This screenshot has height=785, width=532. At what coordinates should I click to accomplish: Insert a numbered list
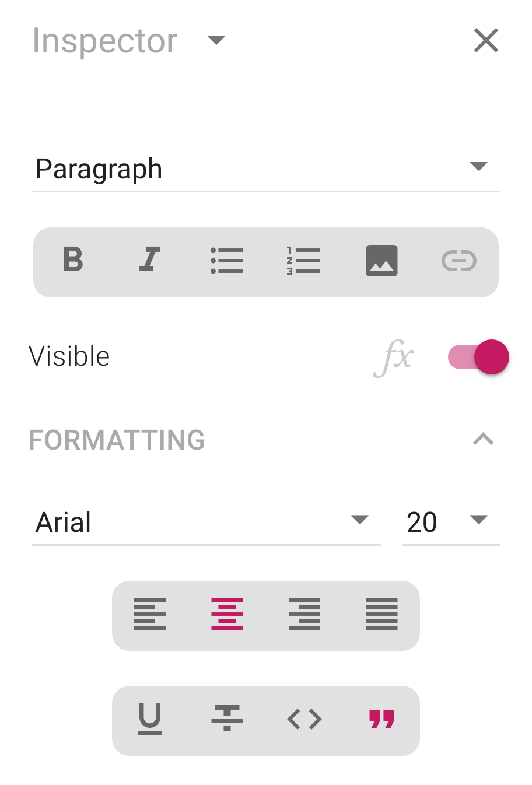[x=304, y=260]
